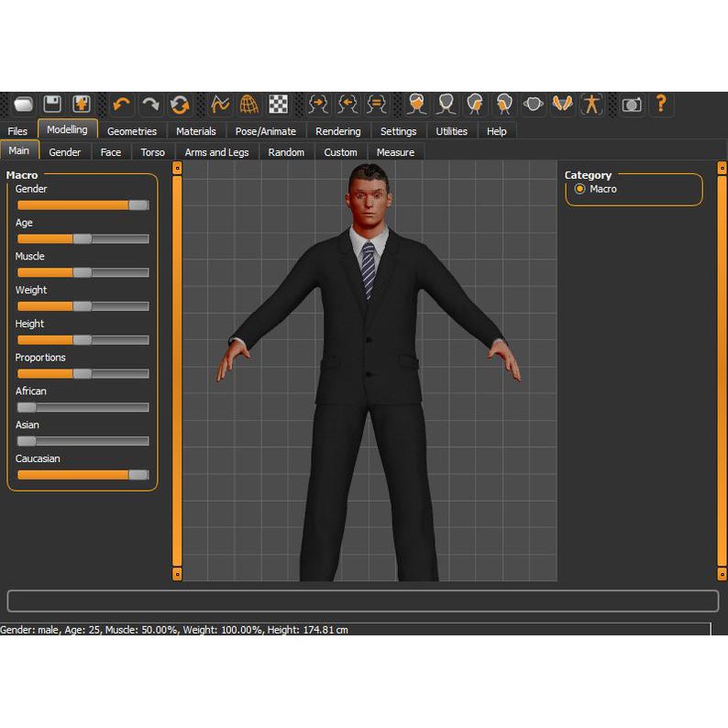Click the full-body figure view icon

[591, 105]
